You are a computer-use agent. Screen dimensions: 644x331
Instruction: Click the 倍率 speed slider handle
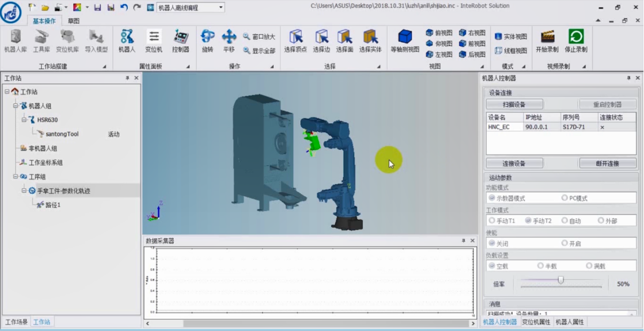pos(561,280)
